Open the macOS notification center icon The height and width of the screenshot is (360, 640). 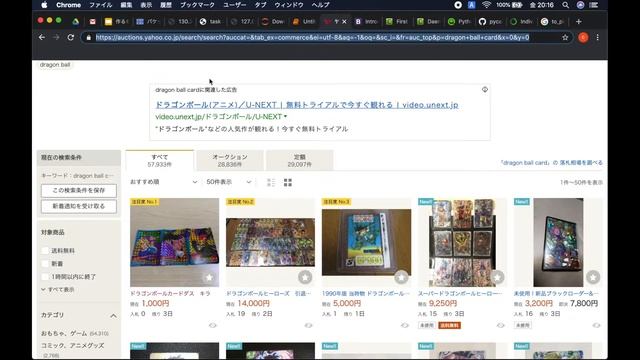tap(594, 5)
